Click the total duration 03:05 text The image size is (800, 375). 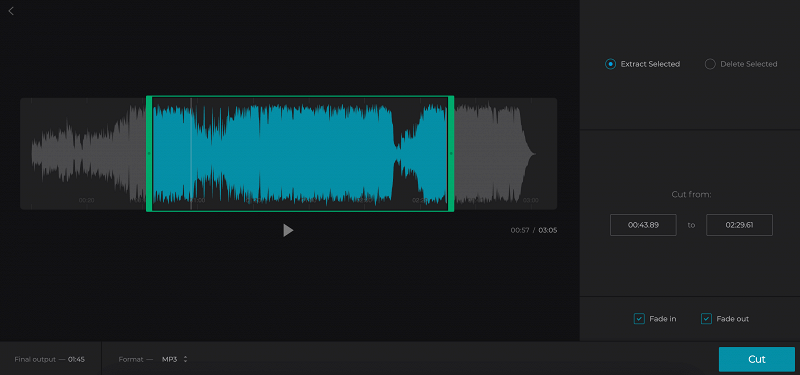click(548, 230)
